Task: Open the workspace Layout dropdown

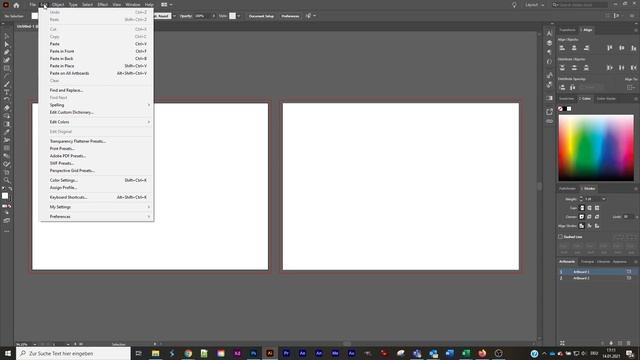Action: click(x=535, y=5)
